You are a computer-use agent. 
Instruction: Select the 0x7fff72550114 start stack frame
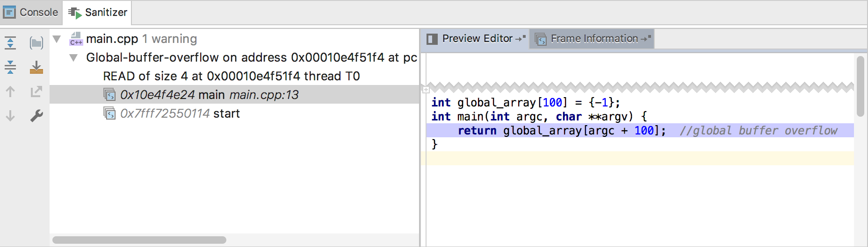[x=180, y=113]
